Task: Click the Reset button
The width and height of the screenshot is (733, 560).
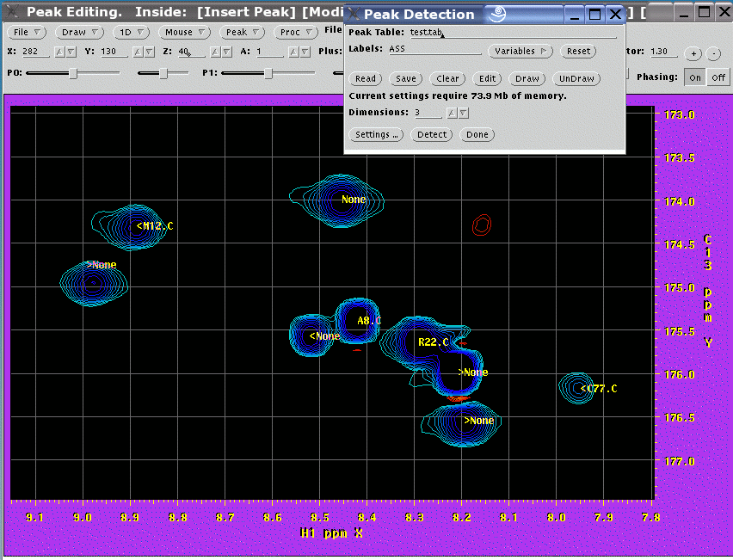Action: click(x=578, y=51)
